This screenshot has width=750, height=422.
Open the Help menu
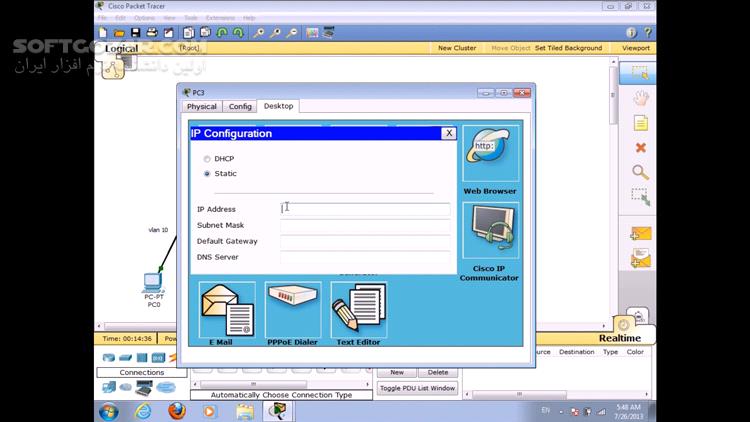pyautogui.click(x=249, y=18)
